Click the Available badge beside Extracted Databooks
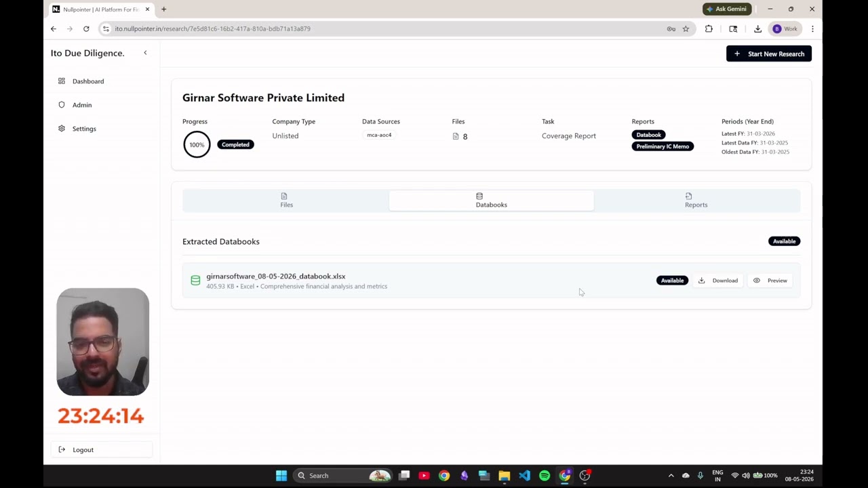The width and height of the screenshot is (868, 488). pyautogui.click(x=784, y=241)
